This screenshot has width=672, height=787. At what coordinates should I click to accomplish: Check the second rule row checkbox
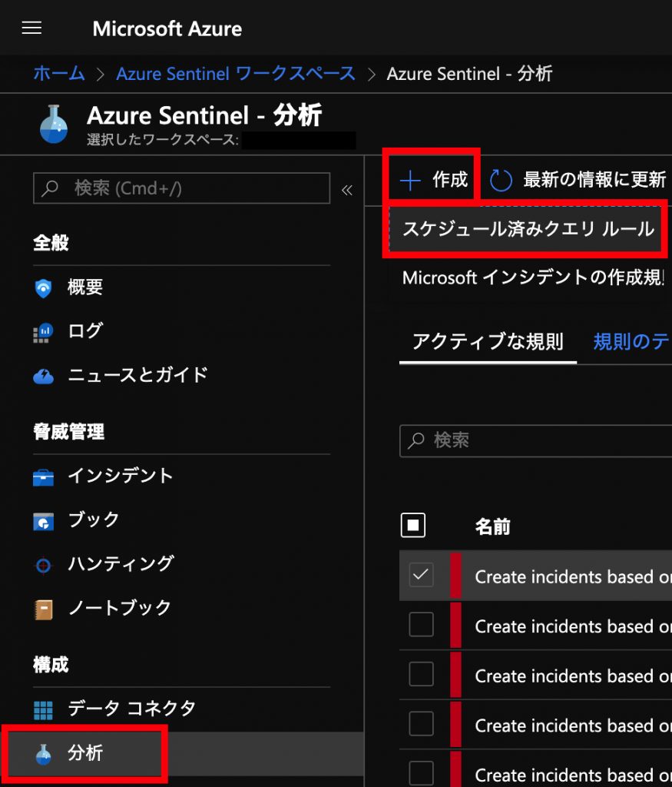point(422,624)
